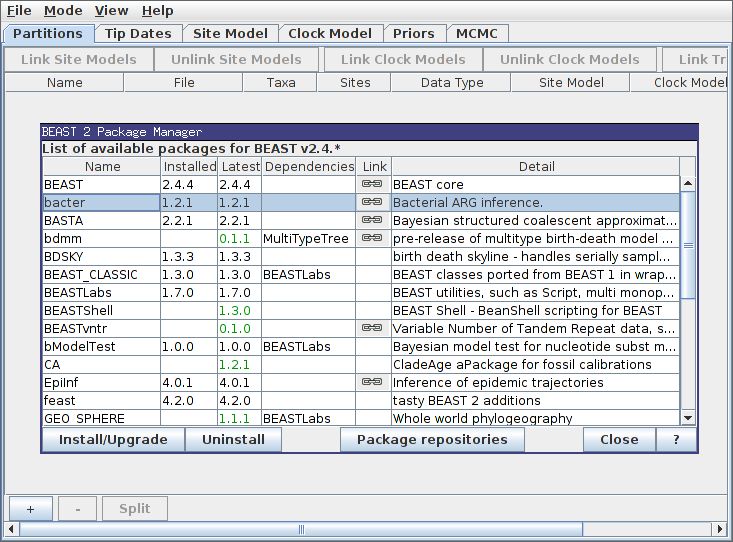Screen dimensions: 733x542
Task: Click the package list vertical scrollbar thumb
Action: click(688, 245)
